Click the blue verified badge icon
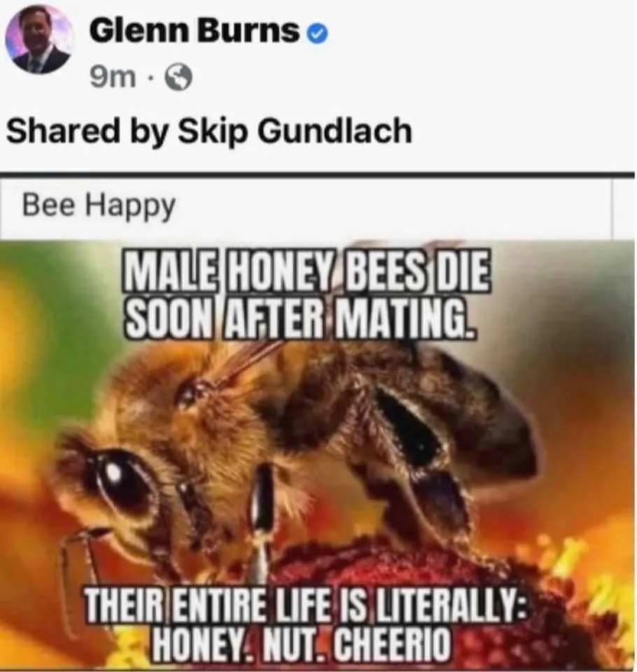This screenshot has width=637, height=672. point(318,35)
